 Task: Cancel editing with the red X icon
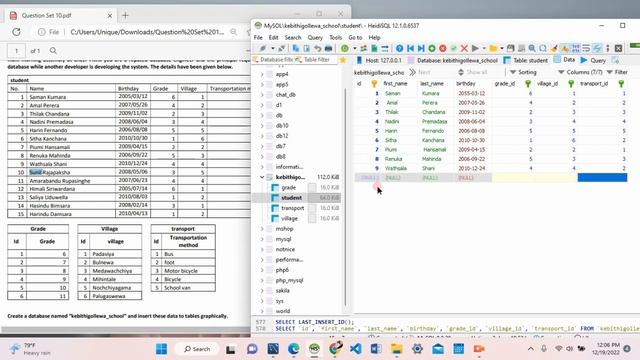464,49
